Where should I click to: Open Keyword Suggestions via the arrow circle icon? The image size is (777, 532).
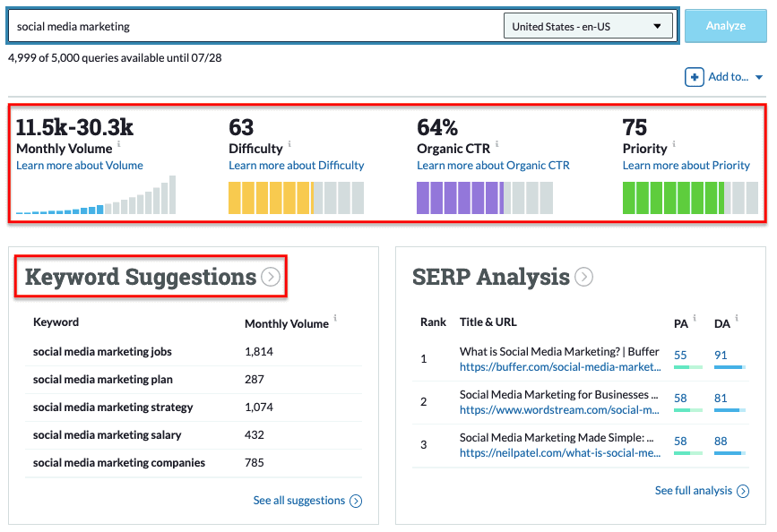click(x=271, y=278)
